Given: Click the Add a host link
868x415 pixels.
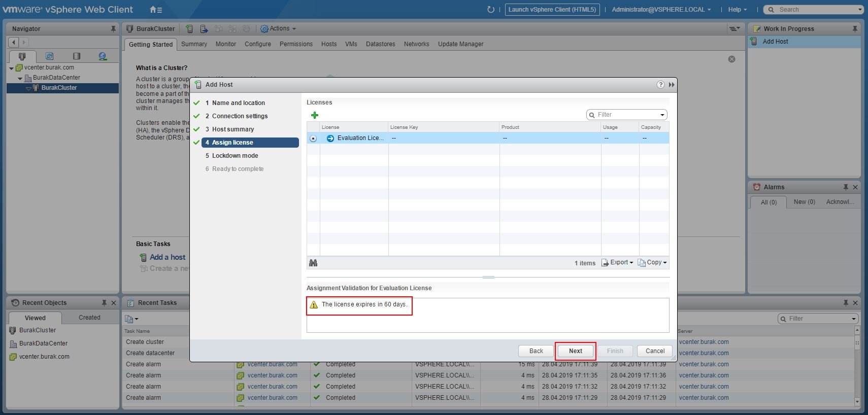Looking at the screenshot, I should point(168,257).
